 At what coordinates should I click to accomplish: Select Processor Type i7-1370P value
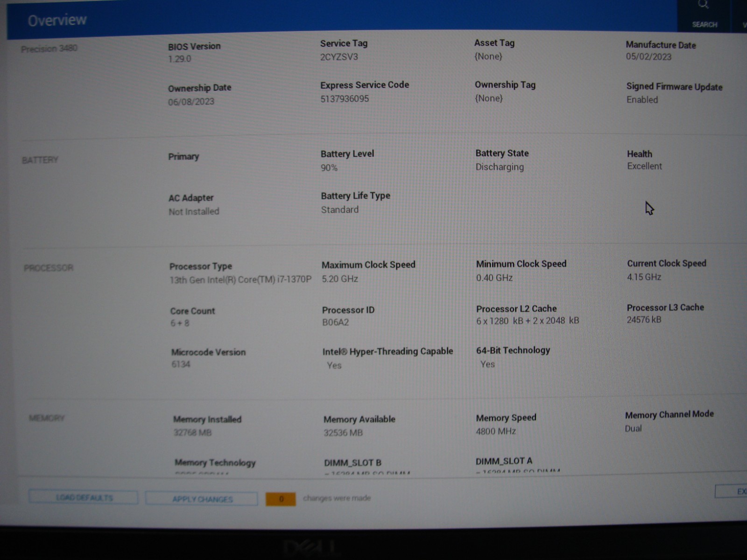click(x=240, y=280)
